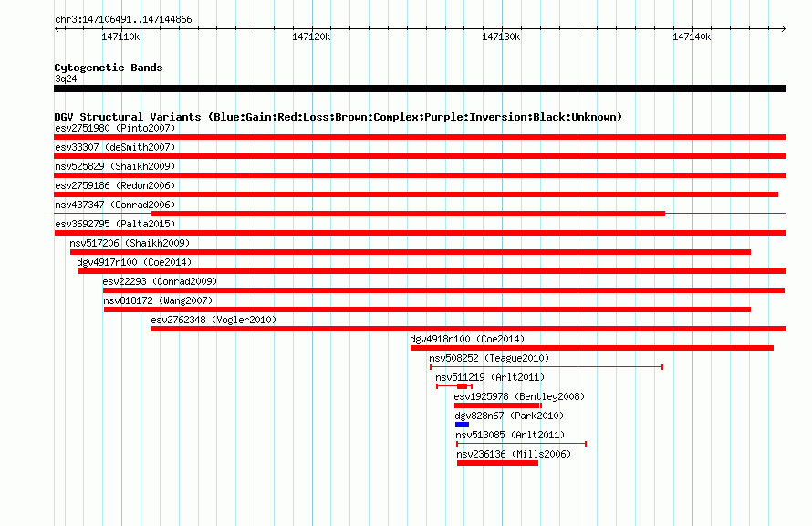Click the esv2751980 (Pinto2007) variant label
The height and width of the screenshot is (526, 812).
(115, 128)
